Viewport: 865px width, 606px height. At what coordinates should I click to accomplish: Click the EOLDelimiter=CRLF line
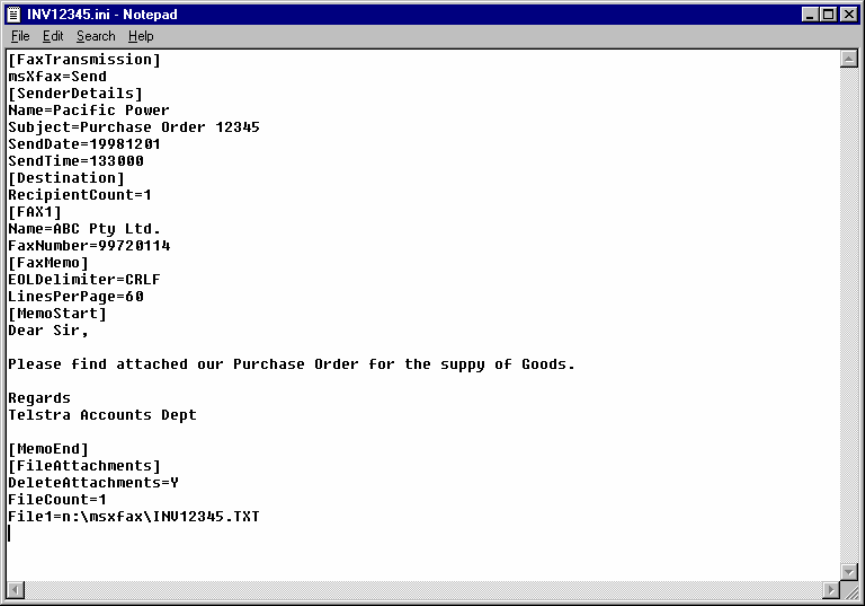point(84,280)
